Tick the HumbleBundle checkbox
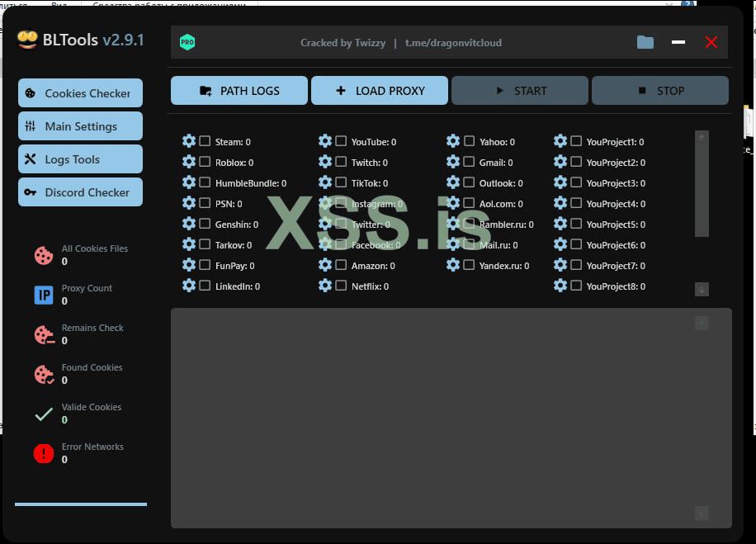This screenshot has height=544, width=756. click(x=205, y=182)
